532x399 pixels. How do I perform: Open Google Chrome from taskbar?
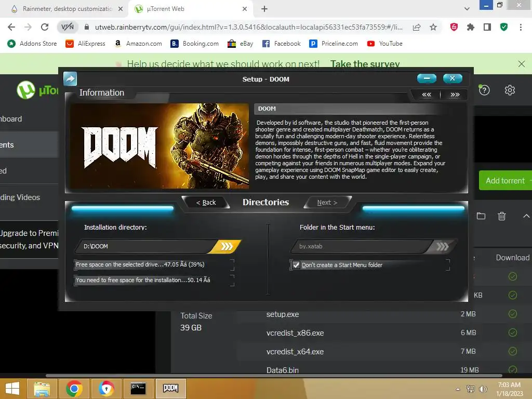[74, 389]
